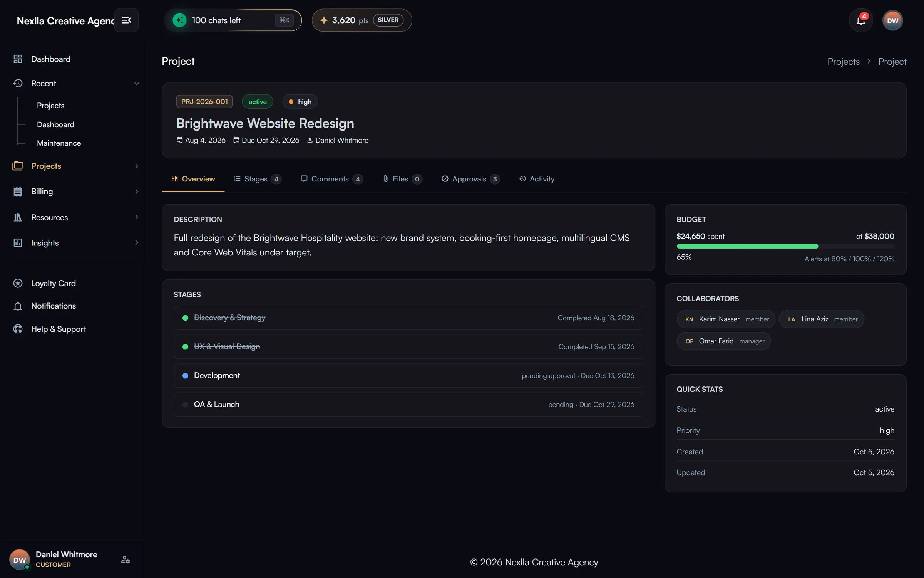Viewport: 924px width, 578px height.
Task: Open Help & Support page
Action: click(x=59, y=329)
